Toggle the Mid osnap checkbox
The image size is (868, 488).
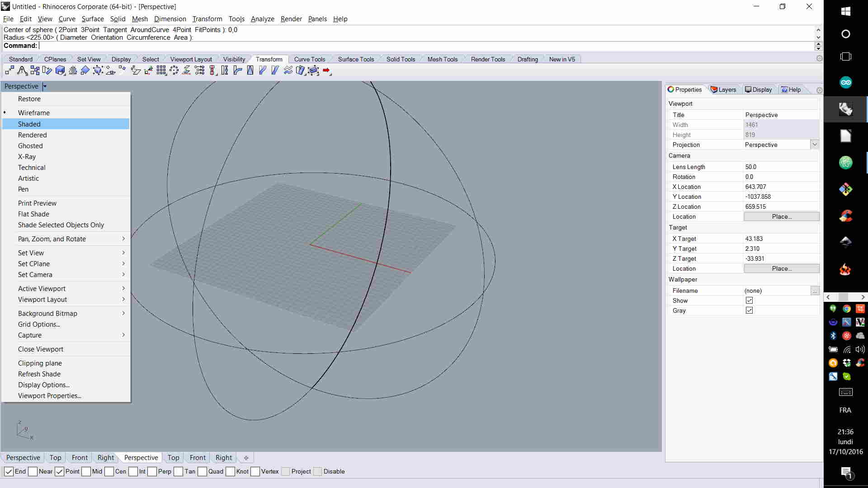click(x=86, y=471)
